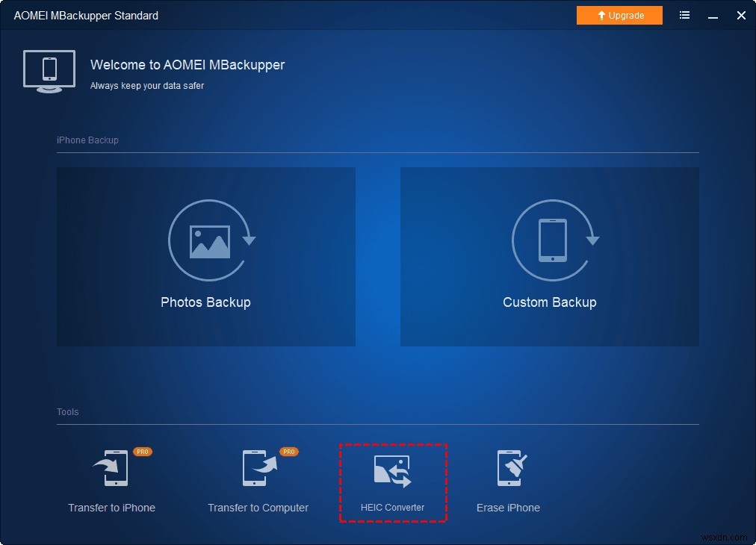
Task: Click the Transfer to iPhone label text
Action: pos(111,508)
